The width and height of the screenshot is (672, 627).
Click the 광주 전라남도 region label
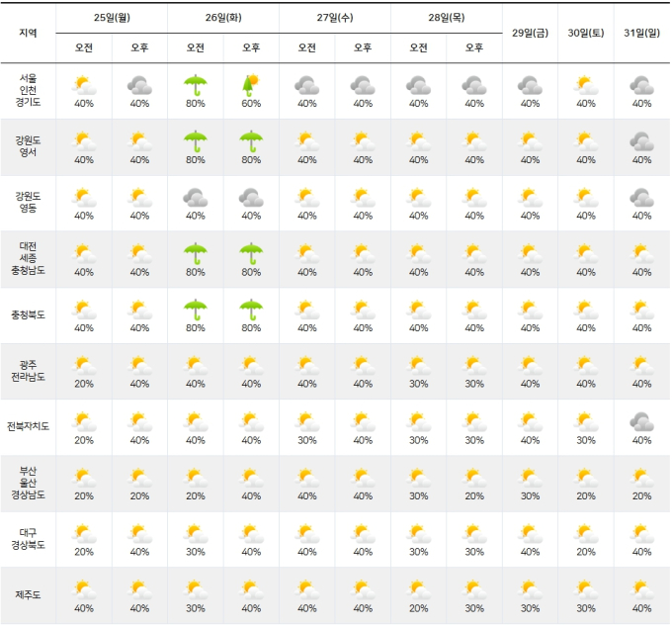(29, 371)
